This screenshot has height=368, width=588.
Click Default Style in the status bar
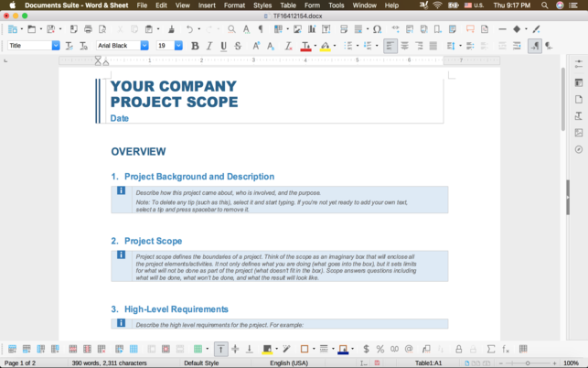[201, 363]
